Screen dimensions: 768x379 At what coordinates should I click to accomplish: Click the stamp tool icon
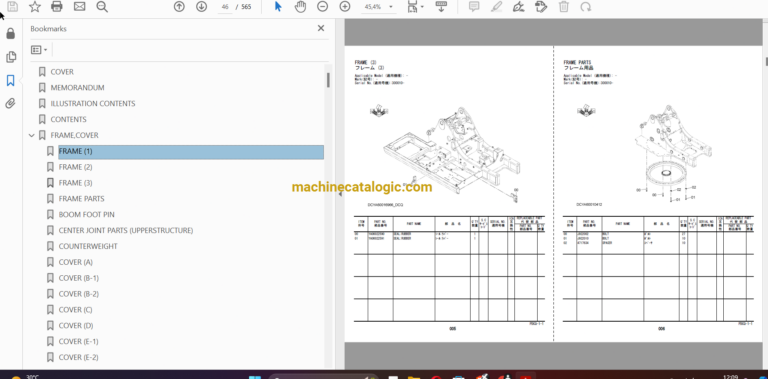[x=541, y=6]
